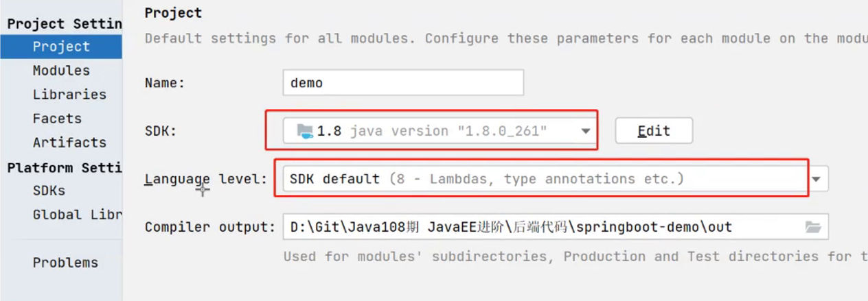The height and width of the screenshot is (301, 868).
Task: Open Libraries settings page
Action: pyautogui.click(x=69, y=95)
